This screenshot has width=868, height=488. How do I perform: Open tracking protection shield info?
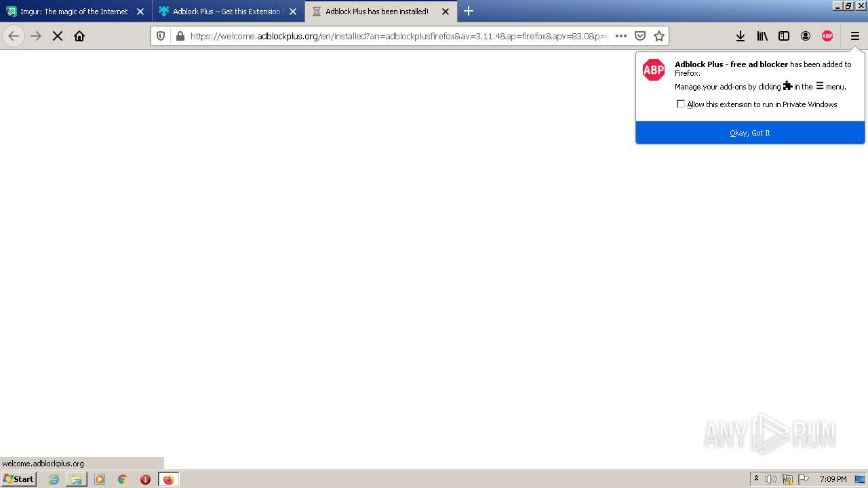[161, 36]
